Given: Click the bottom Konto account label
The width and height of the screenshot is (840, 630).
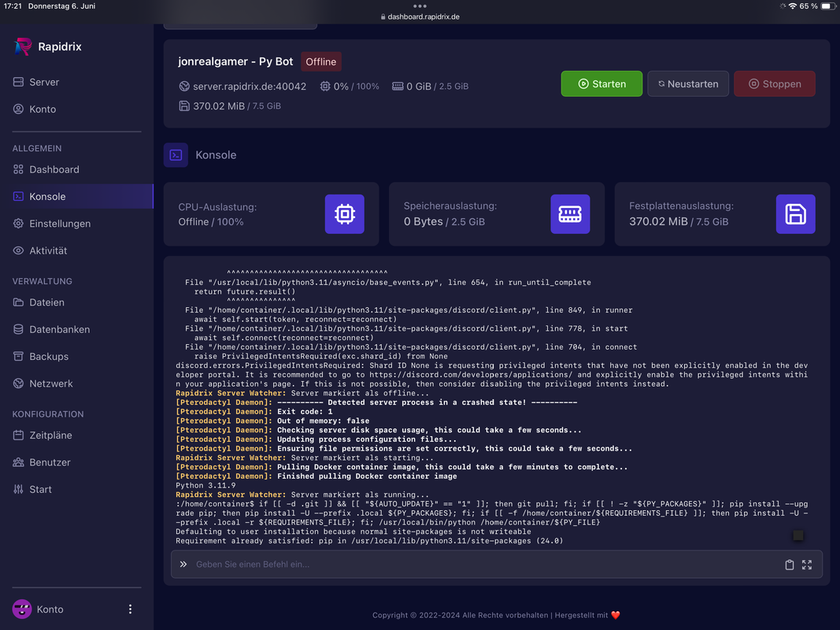Looking at the screenshot, I should pos(50,609).
